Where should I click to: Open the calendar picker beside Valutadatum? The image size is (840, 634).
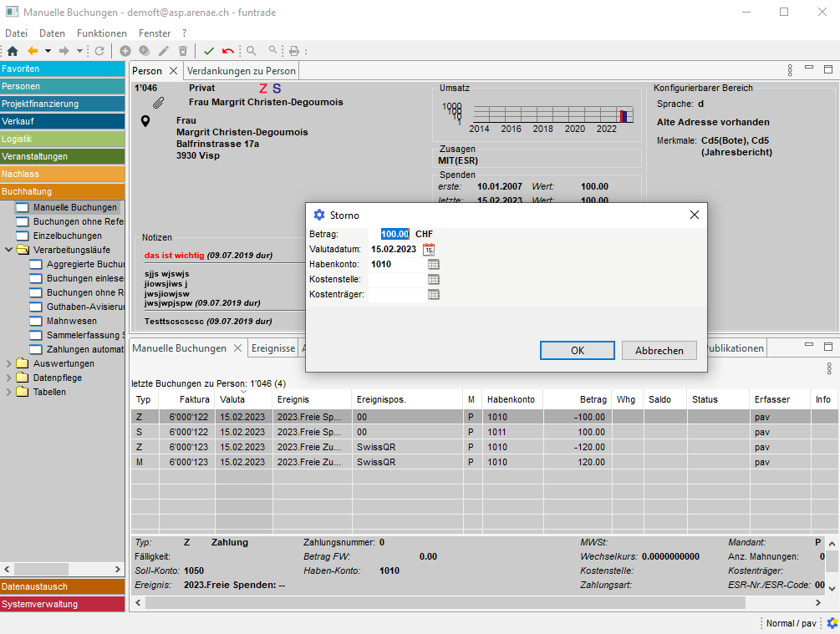429,250
